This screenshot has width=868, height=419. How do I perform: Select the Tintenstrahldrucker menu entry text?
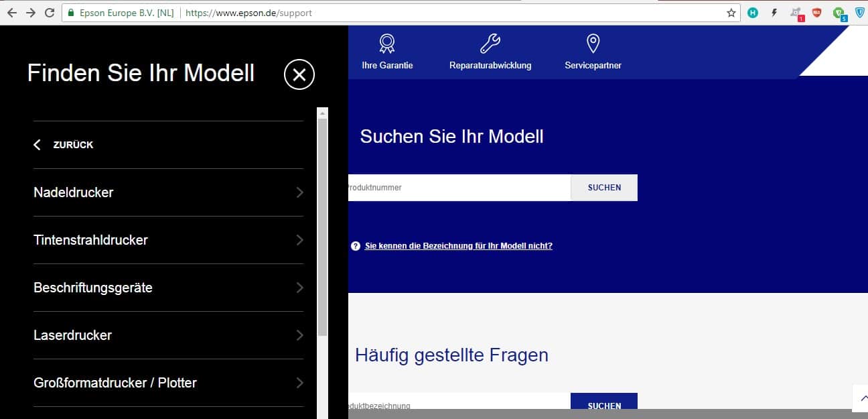(90, 240)
